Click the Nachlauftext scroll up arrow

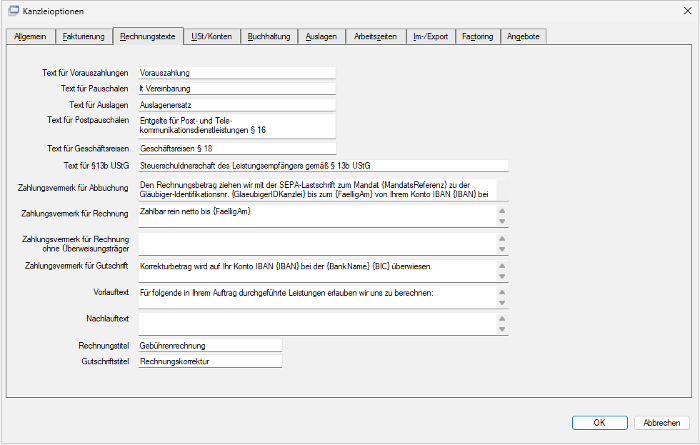(502, 319)
